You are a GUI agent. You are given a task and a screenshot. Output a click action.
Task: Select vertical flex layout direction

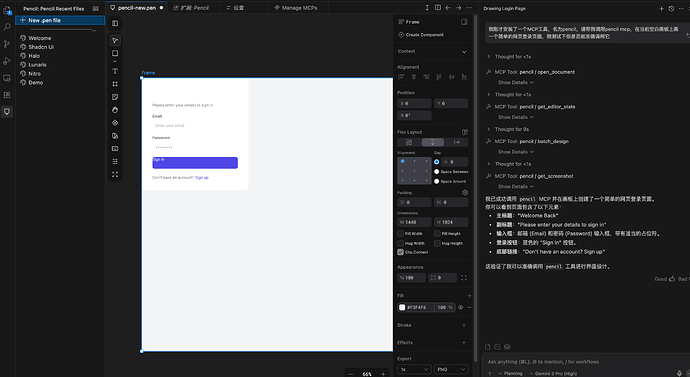click(x=433, y=142)
